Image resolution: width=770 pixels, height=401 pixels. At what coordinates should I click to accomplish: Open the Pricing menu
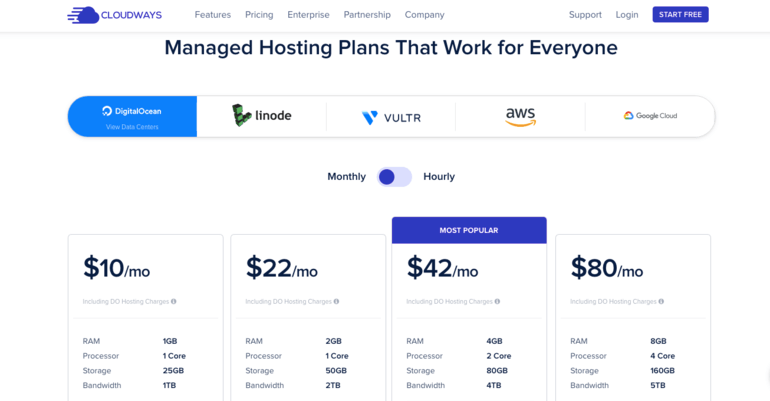(259, 15)
